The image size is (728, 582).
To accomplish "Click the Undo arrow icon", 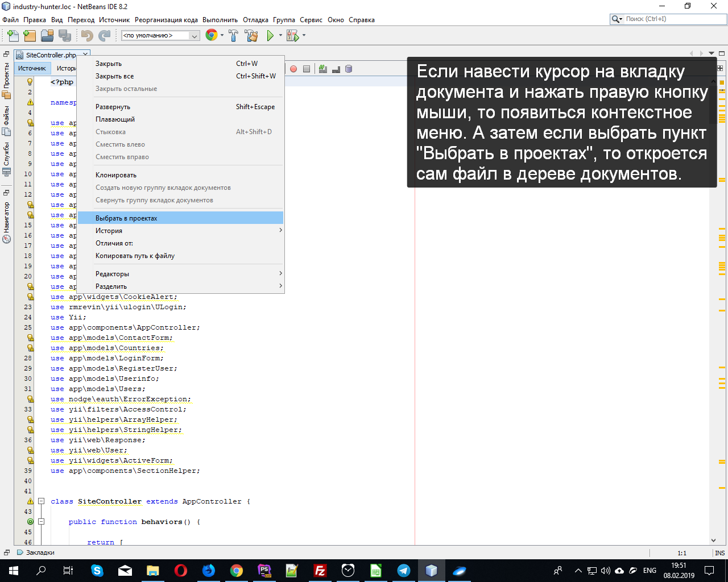I will [x=87, y=36].
